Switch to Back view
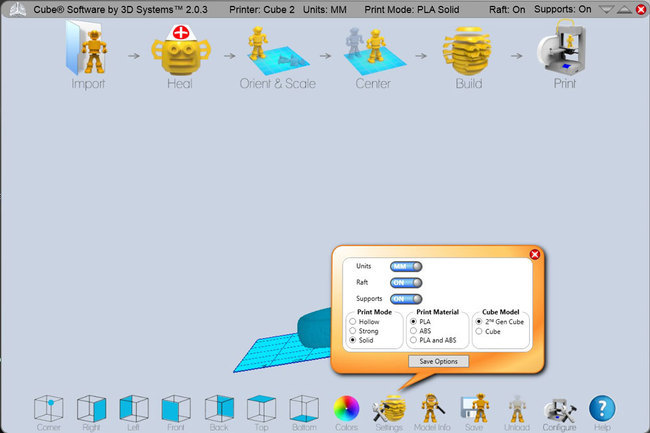650x433 pixels. 219,408
